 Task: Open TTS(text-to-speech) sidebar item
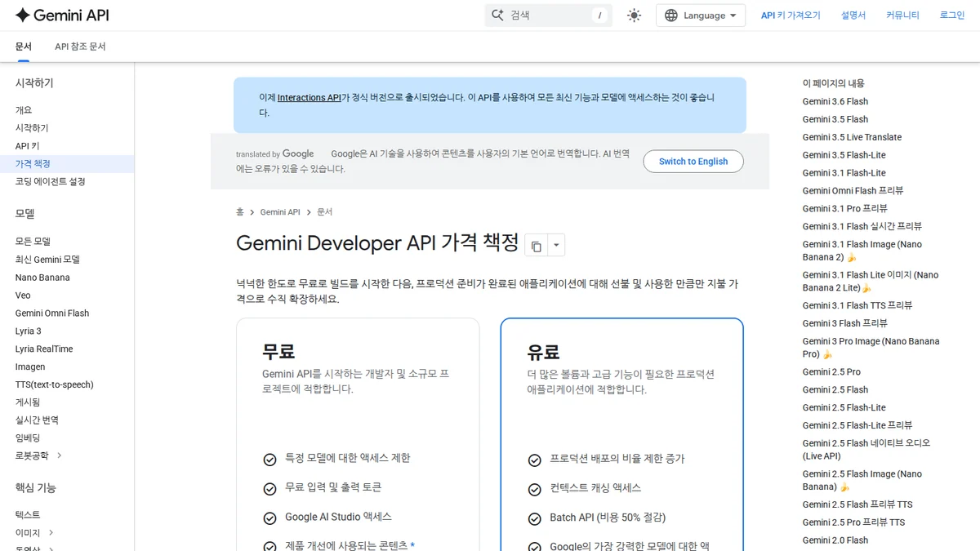pos(54,384)
